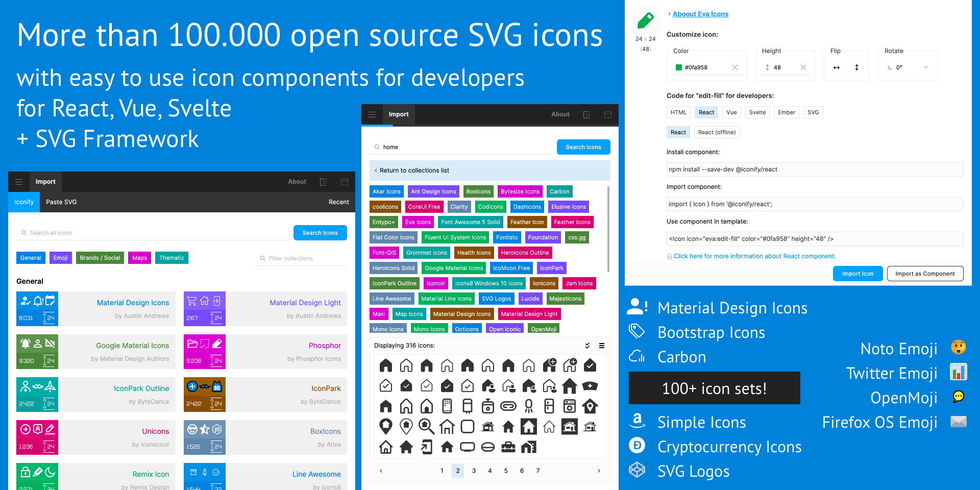Click the green #0fa958 color swatch
Image resolution: width=980 pixels, height=490 pixels.
(x=679, y=67)
